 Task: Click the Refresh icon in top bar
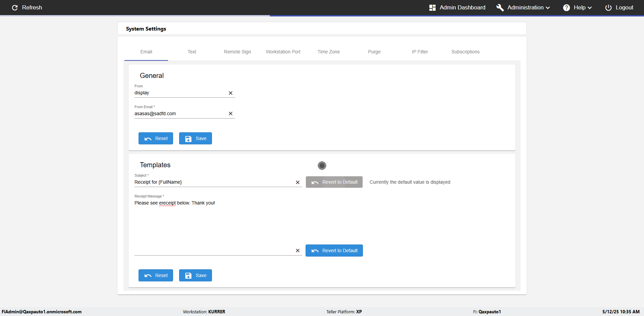15,7
